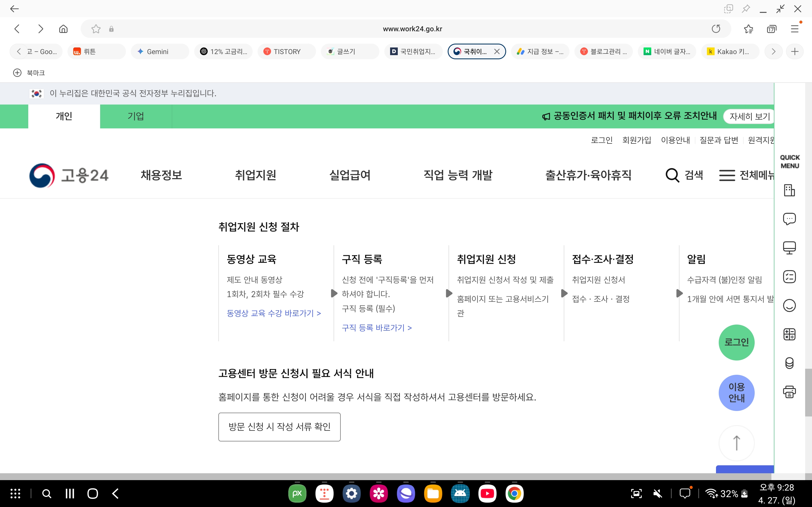Viewport: 812px width, 507px height.
Task: Click 방문 신청 시 작성 서류 확인 button
Action: [x=279, y=427]
